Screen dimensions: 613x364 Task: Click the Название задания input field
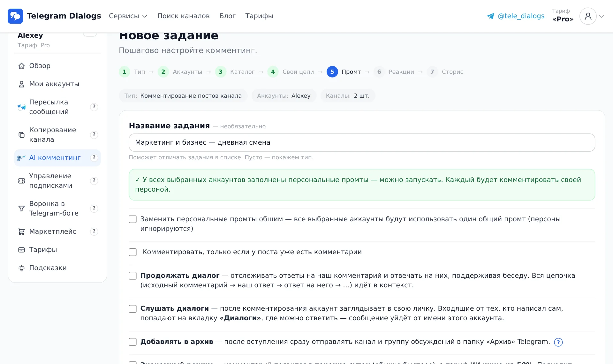pyautogui.click(x=362, y=142)
